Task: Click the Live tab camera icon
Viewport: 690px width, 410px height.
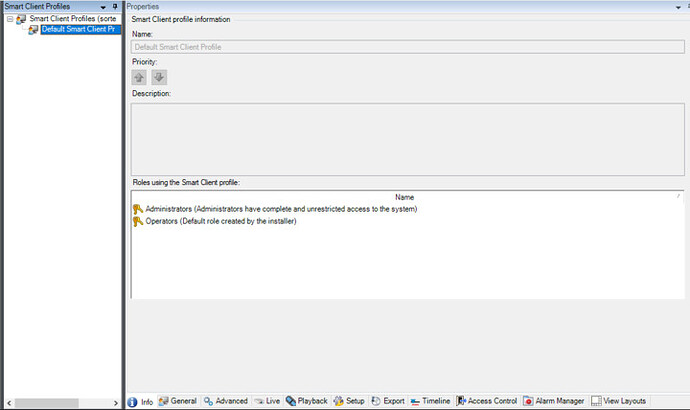Action: pos(259,401)
